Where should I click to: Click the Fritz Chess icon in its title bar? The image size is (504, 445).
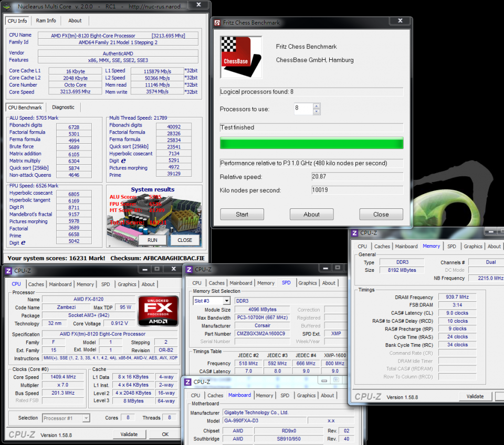click(217, 22)
